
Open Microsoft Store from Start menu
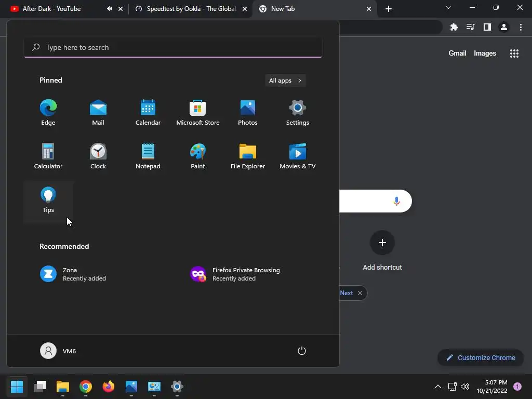[x=198, y=113]
